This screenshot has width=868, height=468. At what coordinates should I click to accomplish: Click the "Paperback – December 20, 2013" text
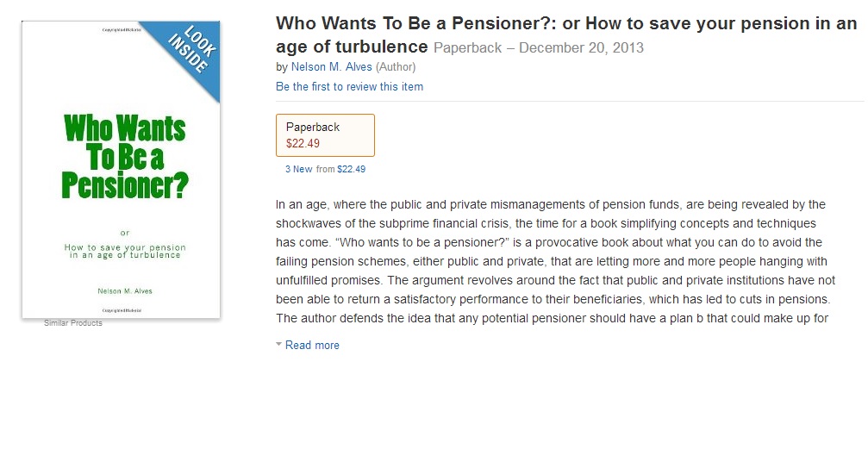(x=538, y=47)
